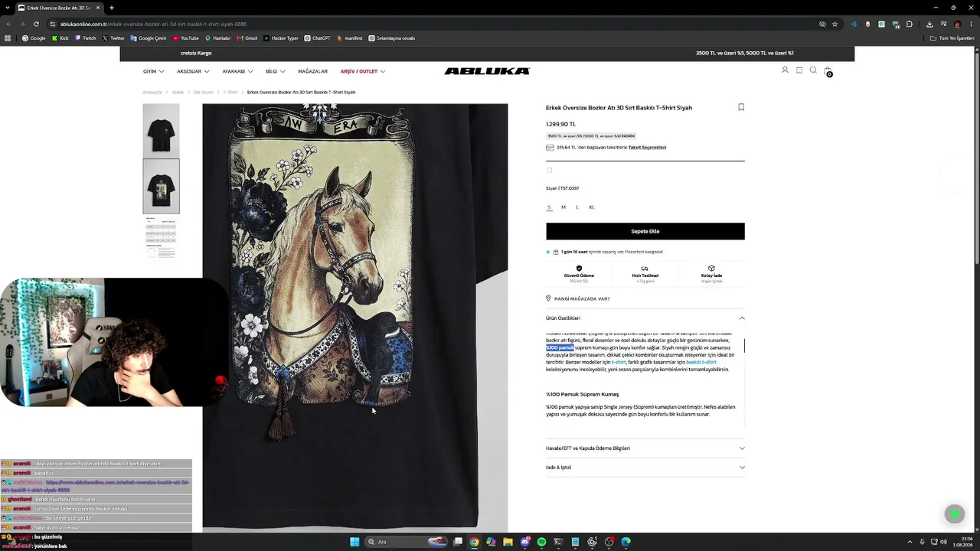
Task: Open the Haritalar bookmark
Action: tap(217, 38)
